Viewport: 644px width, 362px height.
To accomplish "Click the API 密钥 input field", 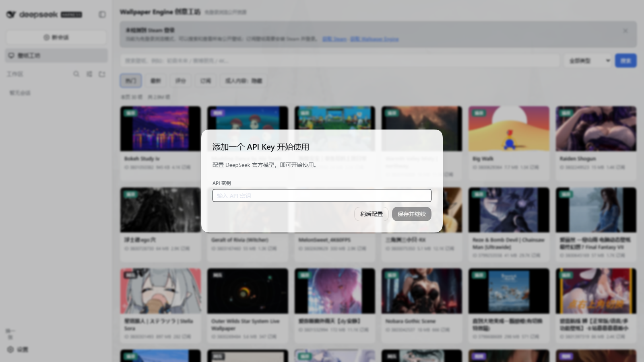I will [x=322, y=195].
